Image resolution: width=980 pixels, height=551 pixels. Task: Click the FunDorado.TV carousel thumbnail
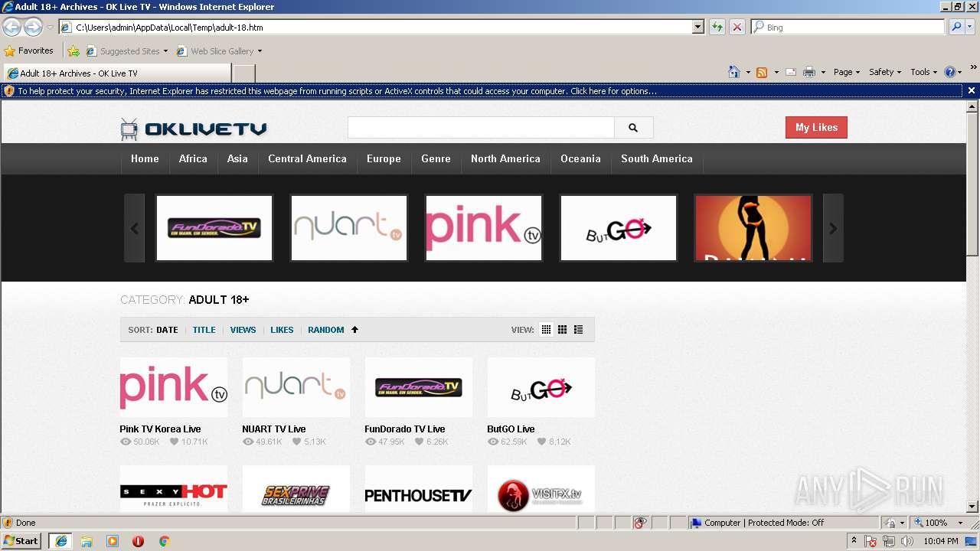click(x=214, y=228)
